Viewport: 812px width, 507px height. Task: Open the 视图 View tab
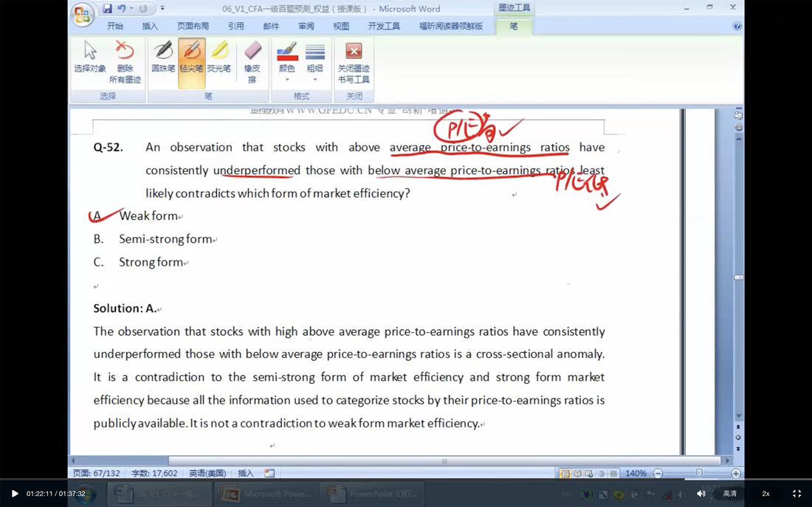tap(341, 26)
